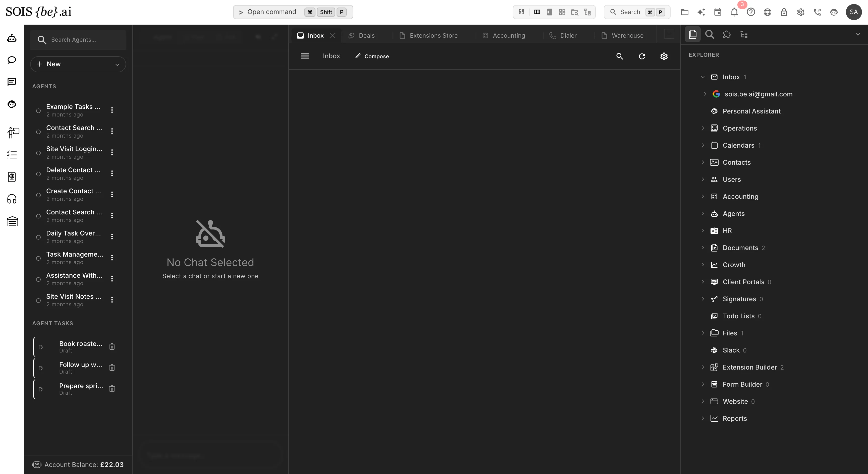Expand the sois.be.ai@gmail.com account
Screen dimensions: 868x474
tap(705, 94)
